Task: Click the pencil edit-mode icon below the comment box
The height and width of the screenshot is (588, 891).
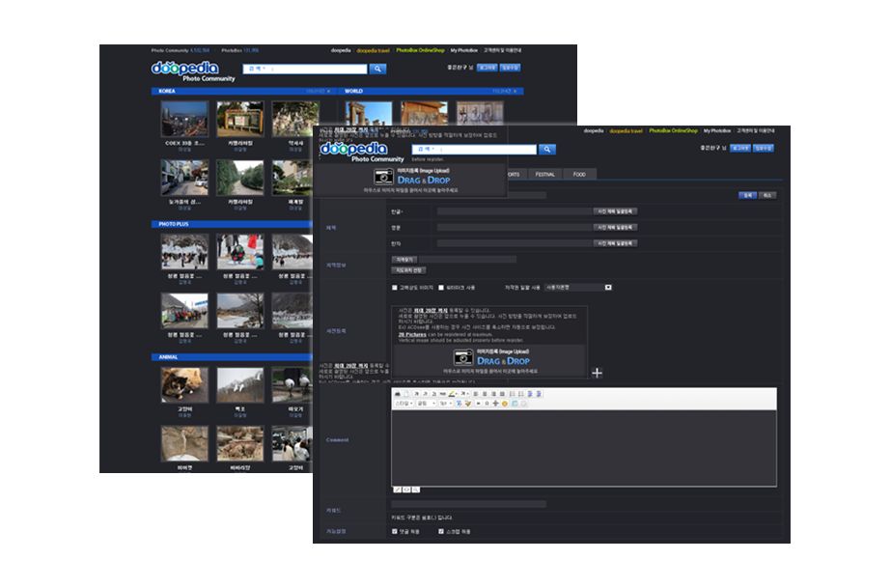Action: tap(397, 490)
